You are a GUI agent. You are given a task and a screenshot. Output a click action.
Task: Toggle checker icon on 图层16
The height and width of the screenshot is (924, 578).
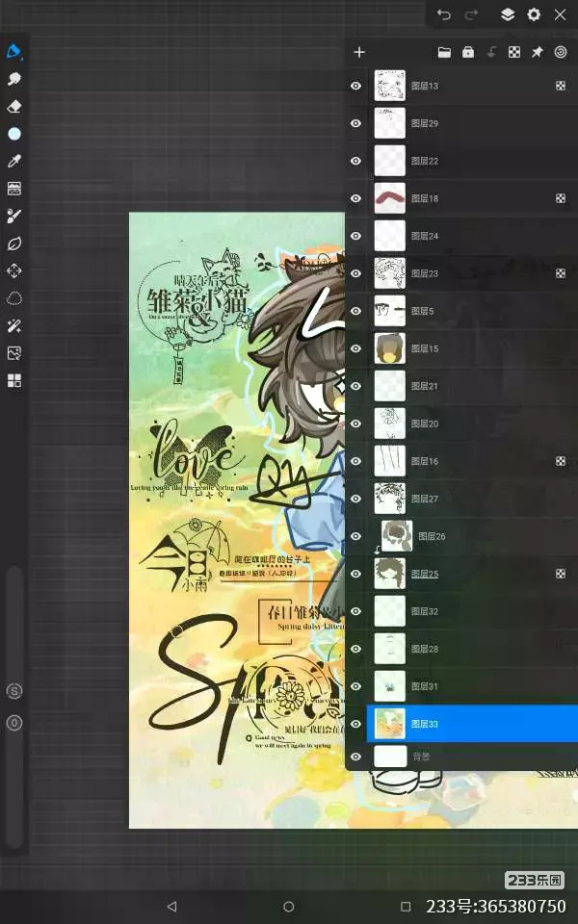[561, 461]
